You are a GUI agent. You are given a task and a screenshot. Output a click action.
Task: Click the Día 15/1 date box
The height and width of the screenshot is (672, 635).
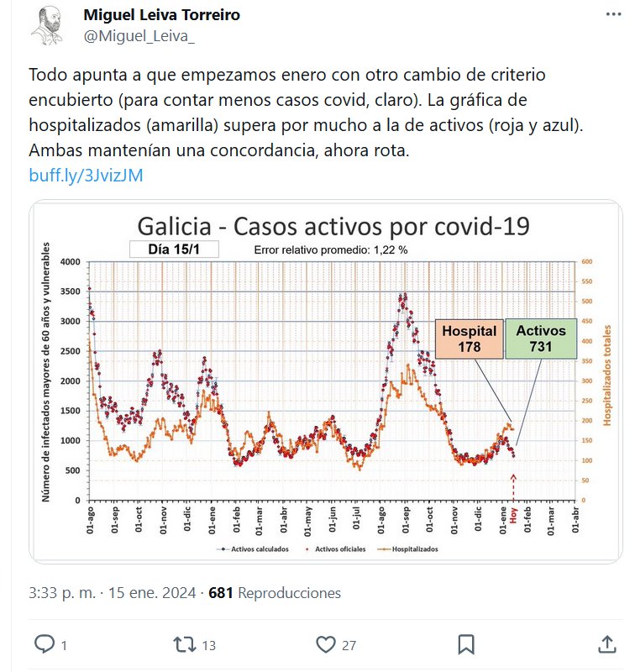(x=174, y=249)
